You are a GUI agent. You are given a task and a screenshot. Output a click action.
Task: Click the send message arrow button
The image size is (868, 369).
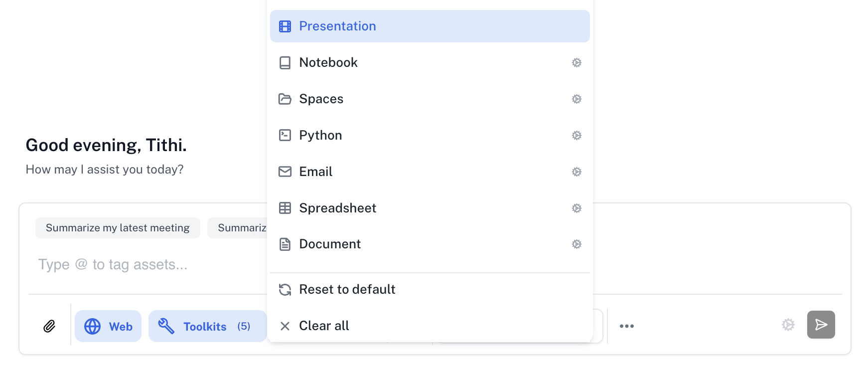pos(821,325)
